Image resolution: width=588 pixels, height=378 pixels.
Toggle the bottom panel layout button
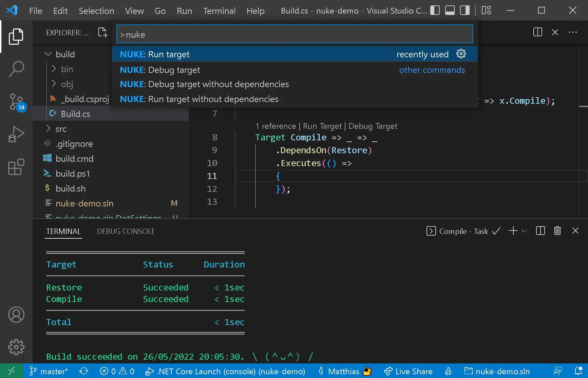pos(450,11)
